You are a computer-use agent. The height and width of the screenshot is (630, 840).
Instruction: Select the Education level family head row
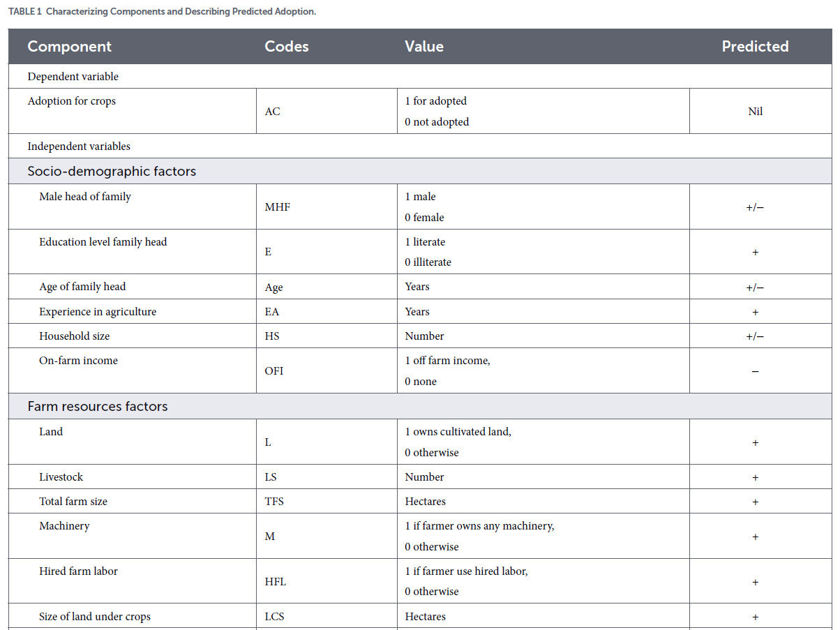[x=420, y=252]
